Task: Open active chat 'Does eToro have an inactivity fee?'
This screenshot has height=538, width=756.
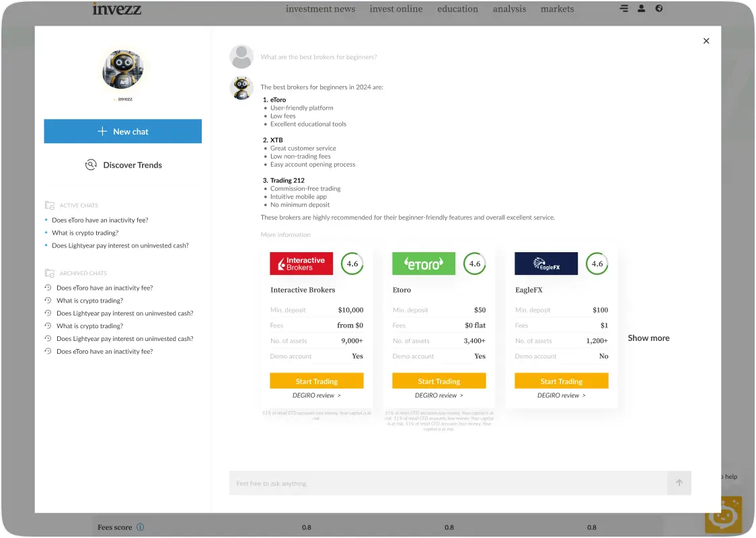Action: coord(100,220)
